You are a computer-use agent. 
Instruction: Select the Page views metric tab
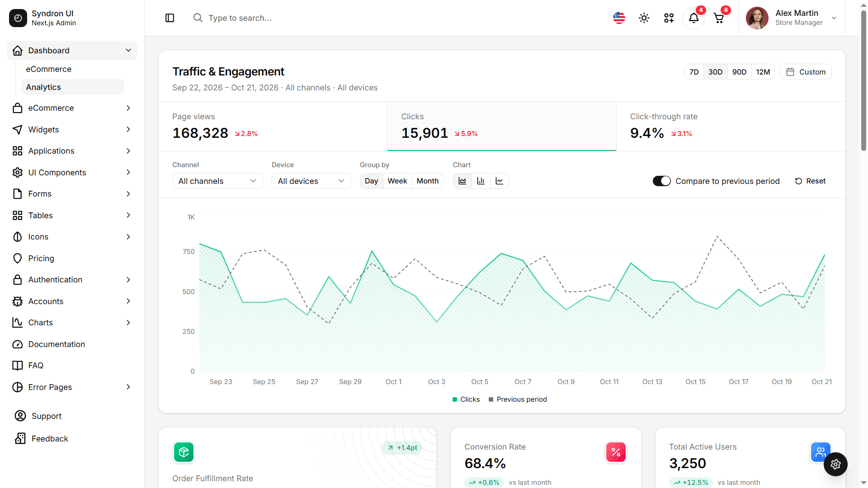click(x=273, y=126)
